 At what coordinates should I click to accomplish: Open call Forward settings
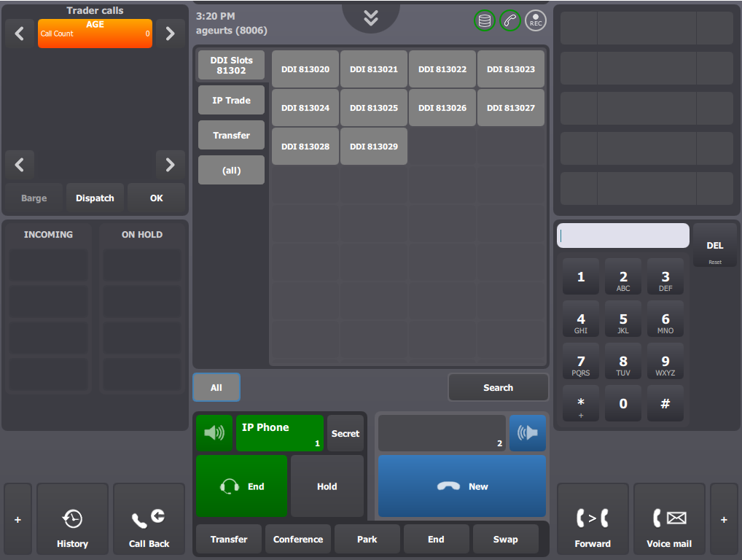coord(593,519)
